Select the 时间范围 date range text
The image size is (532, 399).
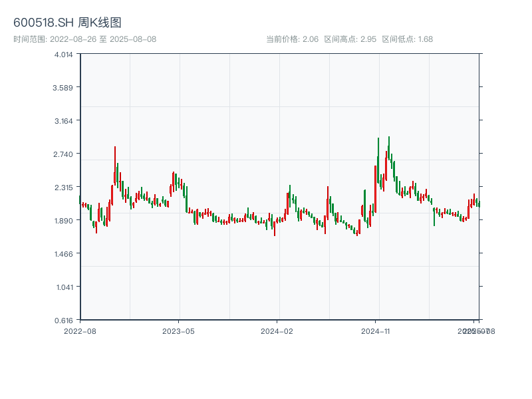pos(85,39)
